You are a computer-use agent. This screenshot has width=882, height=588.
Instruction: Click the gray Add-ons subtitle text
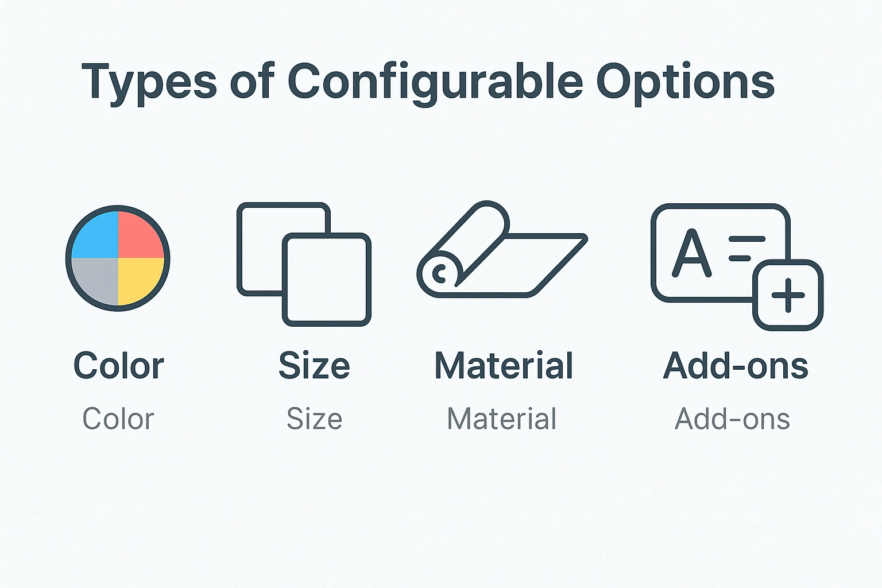point(732,419)
